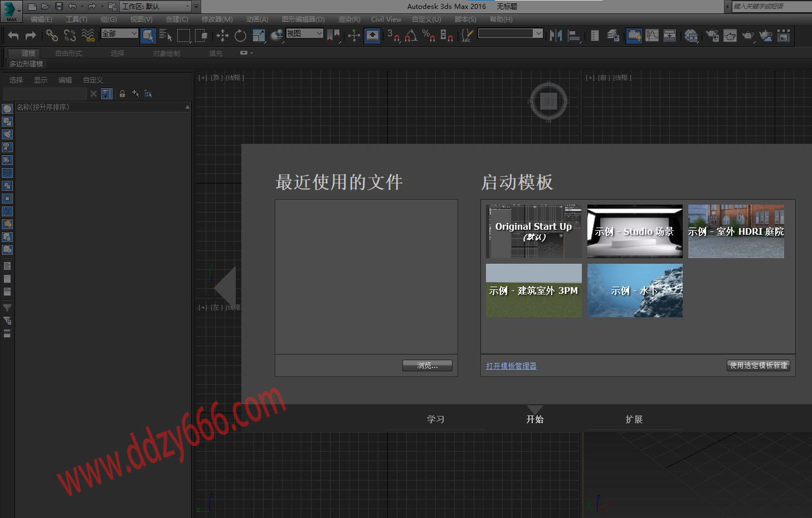Toggle Keyboard Shortcut Override button
The width and height of the screenshot is (812, 518).
click(x=372, y=36)
